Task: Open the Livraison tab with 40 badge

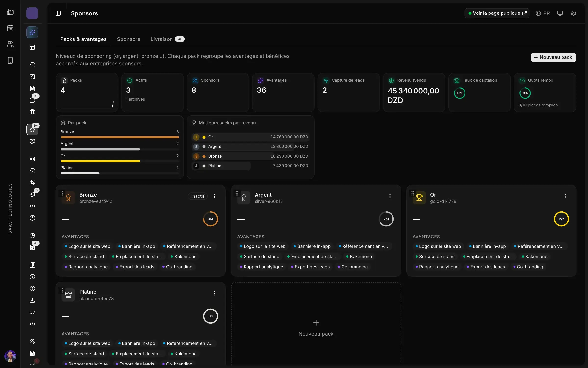Action: (168, 39)
